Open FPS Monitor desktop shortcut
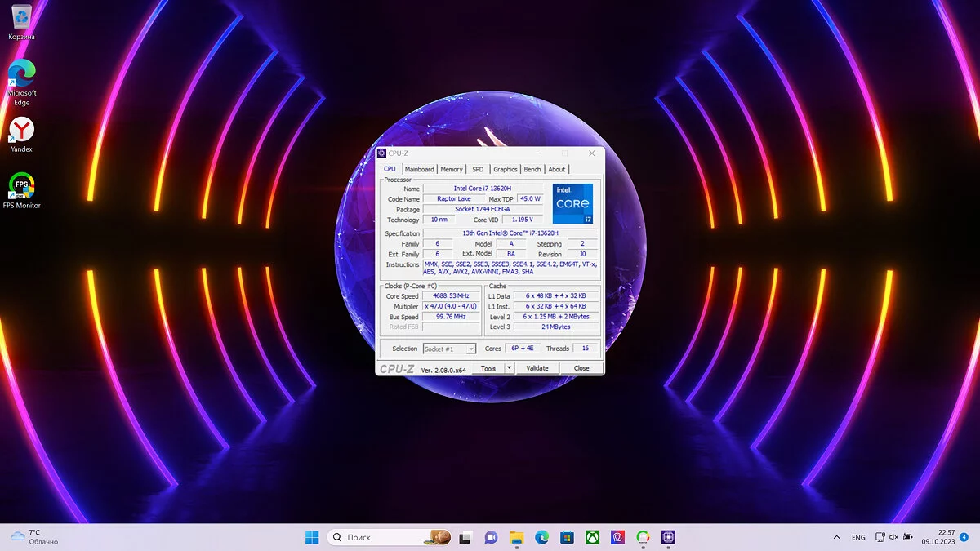Image resolution: width=980 pixels, height=551 pixels. [21, 186]
